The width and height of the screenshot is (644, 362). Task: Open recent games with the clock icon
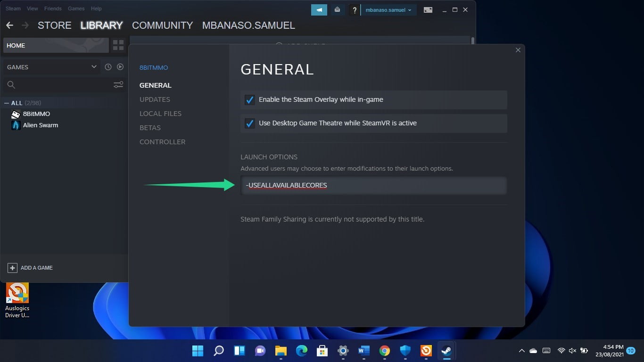point(108,67)
